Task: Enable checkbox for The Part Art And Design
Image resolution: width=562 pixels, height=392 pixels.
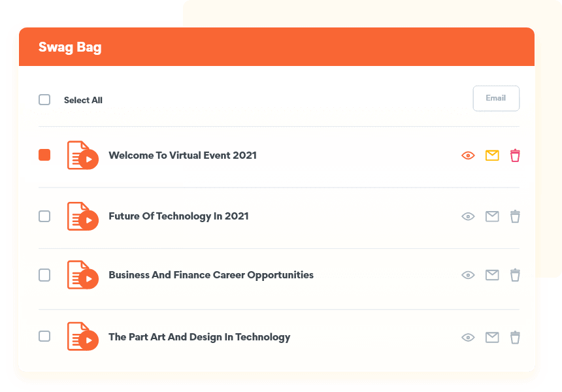Action: pyautogui.click(x=44, y=336)
